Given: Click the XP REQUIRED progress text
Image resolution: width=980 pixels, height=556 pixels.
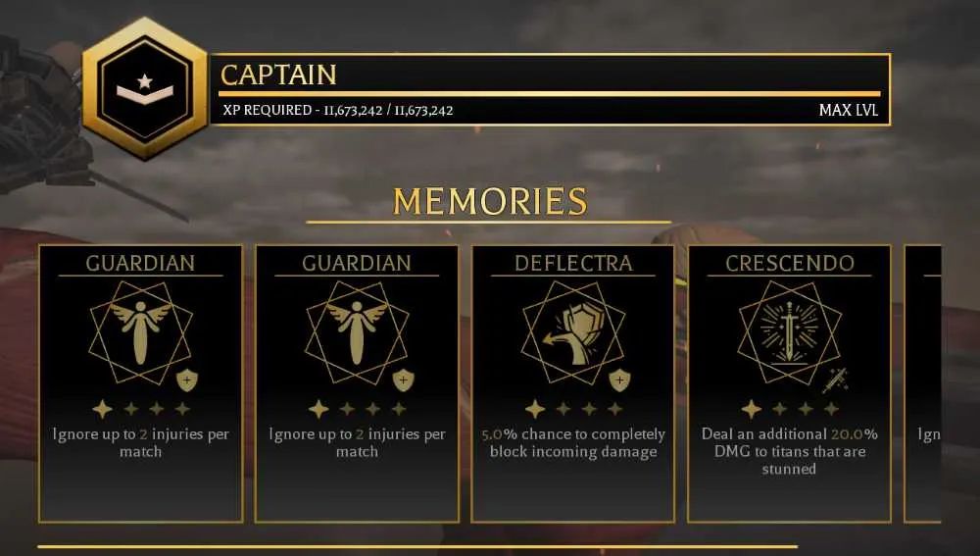Looking at the screenshot, I should pyautogui.click(x=338, y=110).
